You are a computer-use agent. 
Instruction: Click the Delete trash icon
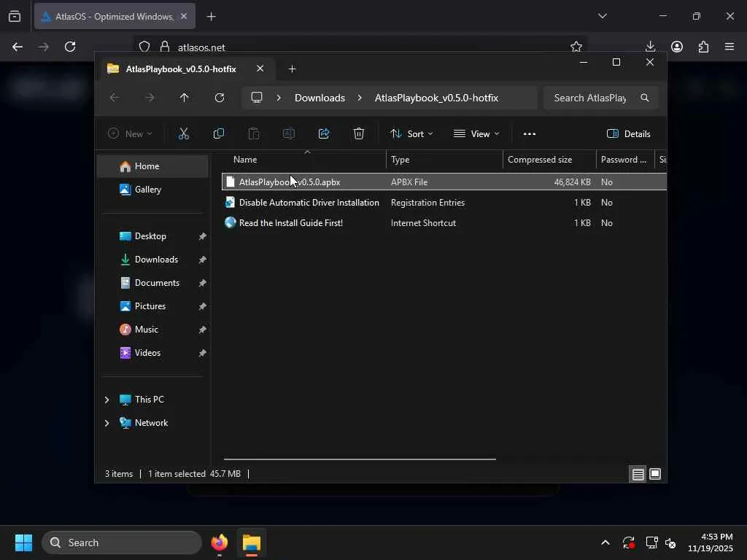(359, 134)
